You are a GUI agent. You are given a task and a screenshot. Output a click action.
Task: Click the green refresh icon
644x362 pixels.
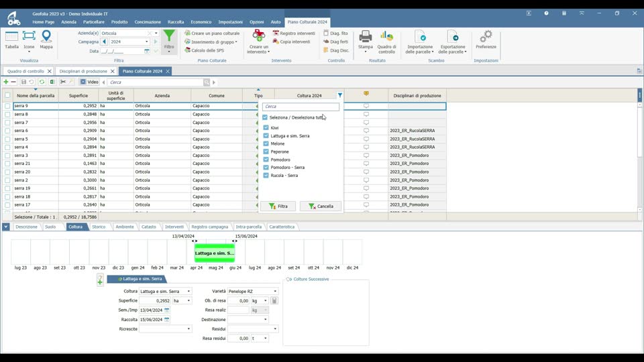click(42, 82)
